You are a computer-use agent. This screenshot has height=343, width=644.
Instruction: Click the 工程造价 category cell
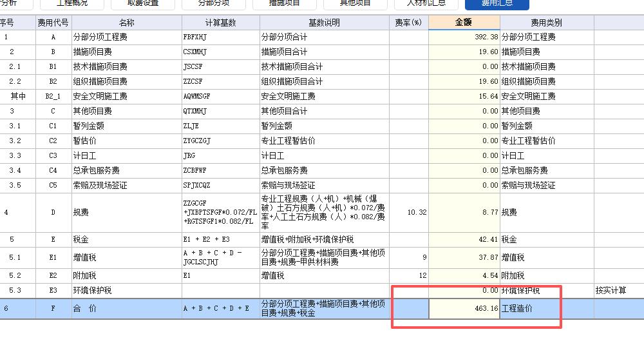[547, 308]
